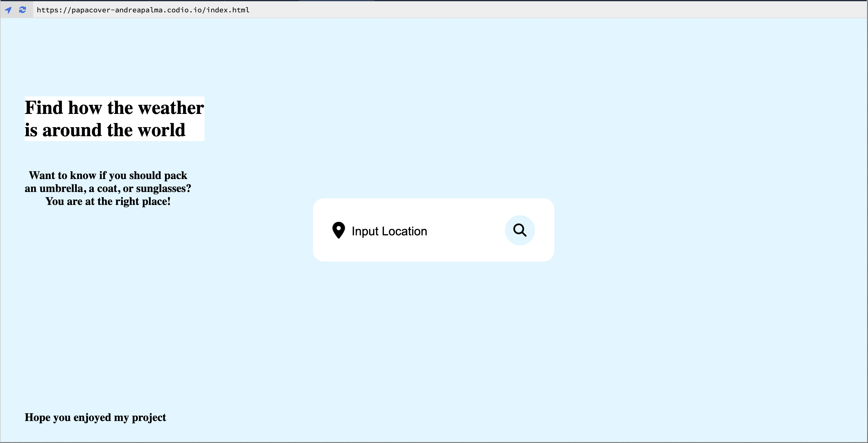The height and width of the screenshot is (443, 868).
Task: Select the blue send arrow in the toolbar
Action: pos(8,10)
